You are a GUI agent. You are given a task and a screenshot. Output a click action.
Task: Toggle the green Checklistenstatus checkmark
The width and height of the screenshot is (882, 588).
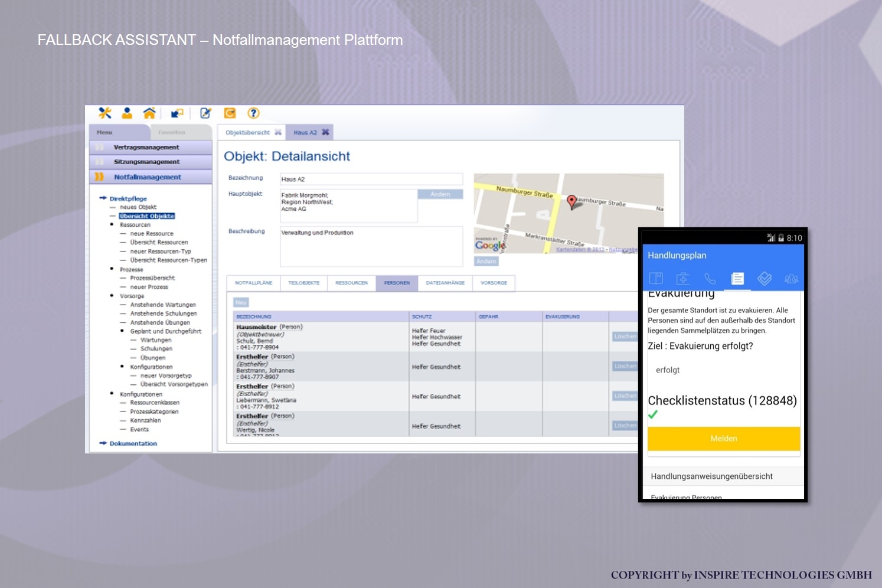pos(653,415)
